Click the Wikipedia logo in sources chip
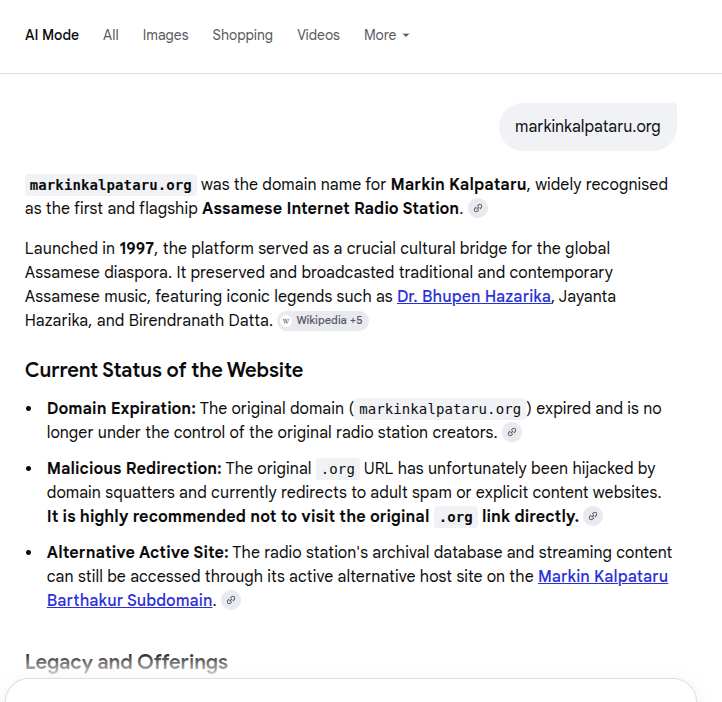The width and height of the screenshot is (722, 702). pyautogui.click(x=286, y=321)
